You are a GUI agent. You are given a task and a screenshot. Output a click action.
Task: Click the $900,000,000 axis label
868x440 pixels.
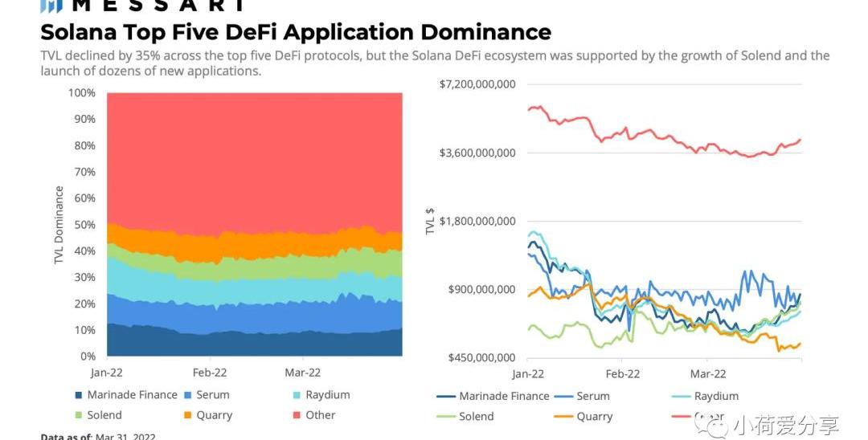point(481,290)
